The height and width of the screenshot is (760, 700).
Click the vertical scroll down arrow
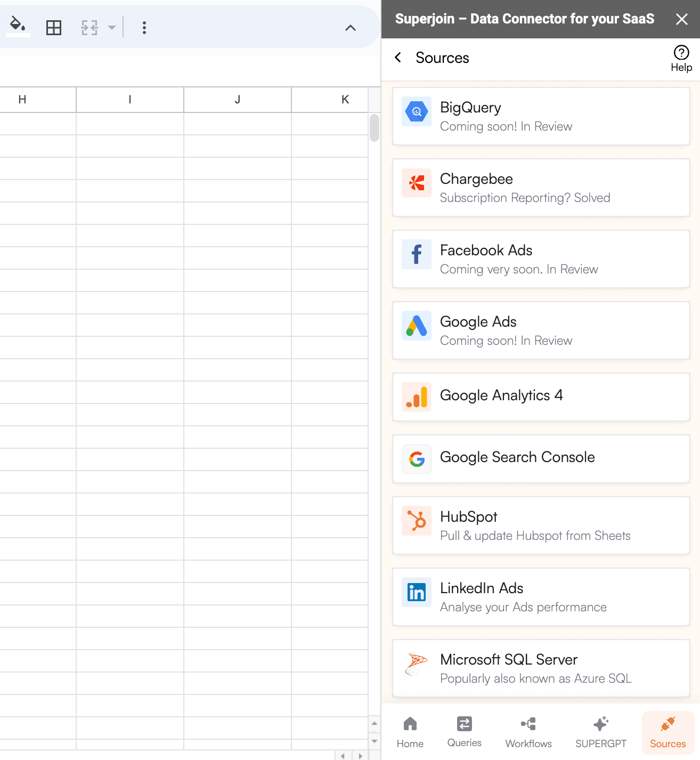[x=375, y=741]
